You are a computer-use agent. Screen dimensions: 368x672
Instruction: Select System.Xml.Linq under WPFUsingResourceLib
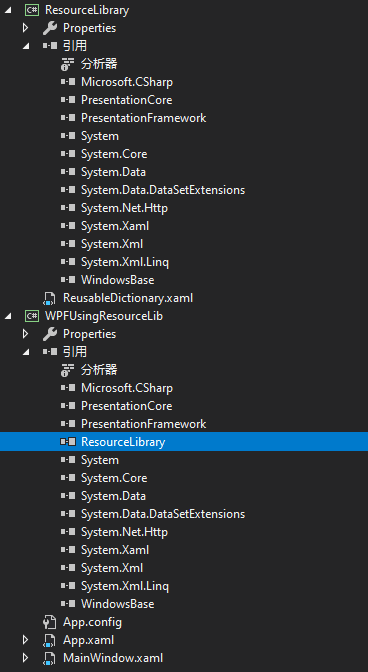(x=125, y=586)
